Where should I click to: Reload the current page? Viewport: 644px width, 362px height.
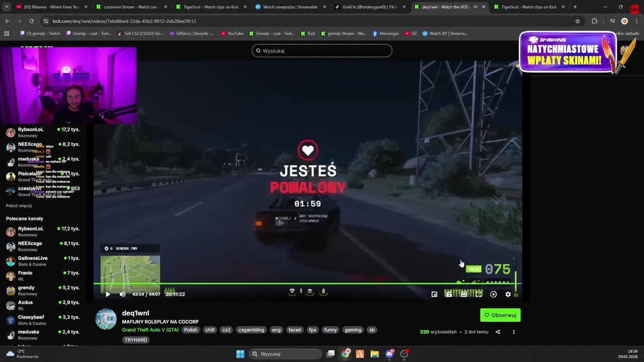point(31,21)
